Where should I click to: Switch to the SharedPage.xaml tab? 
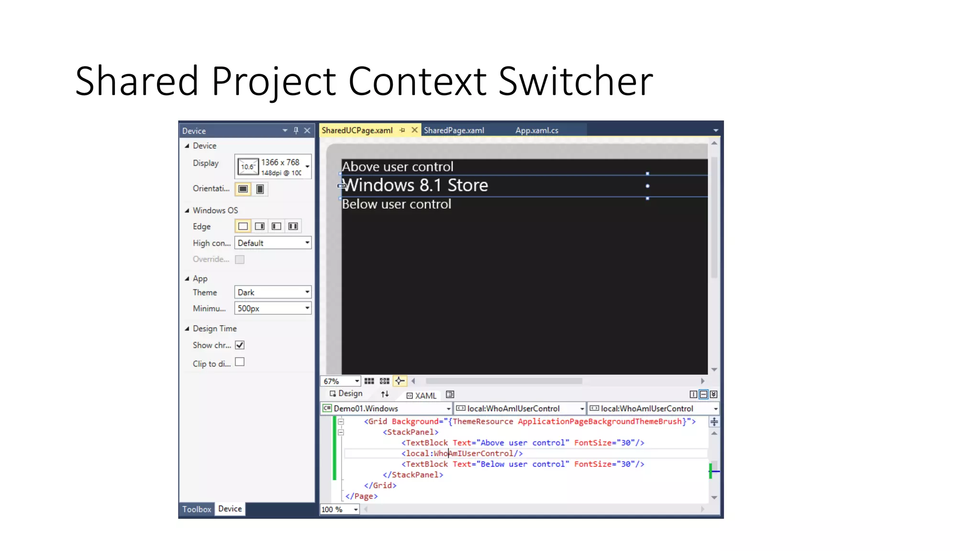(x=454, y=130)
